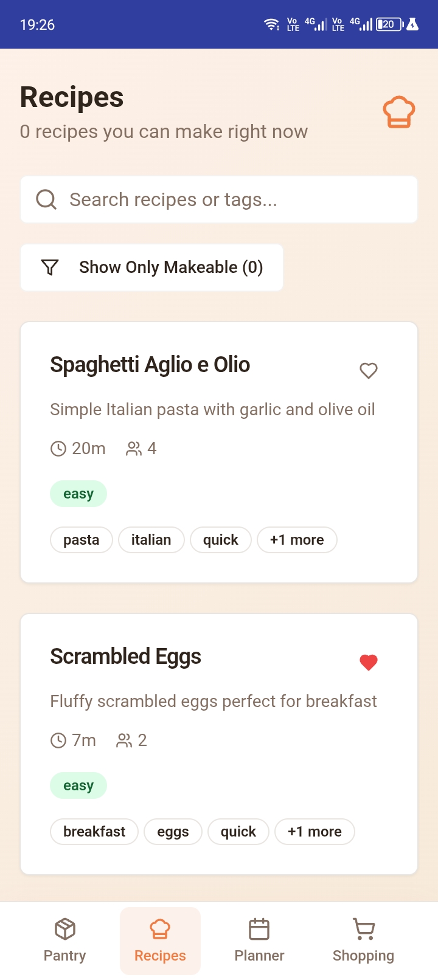This screenshot has width=438, height=980.
Task: Focus the Search recipes or tags field
Action: [x=231, y=199]
